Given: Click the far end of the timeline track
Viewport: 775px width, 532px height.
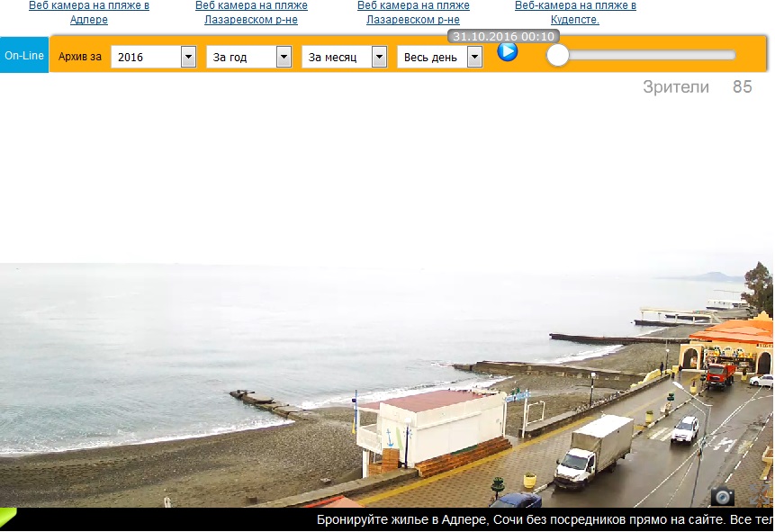Looking at the screenshot, I should [731, 56].
